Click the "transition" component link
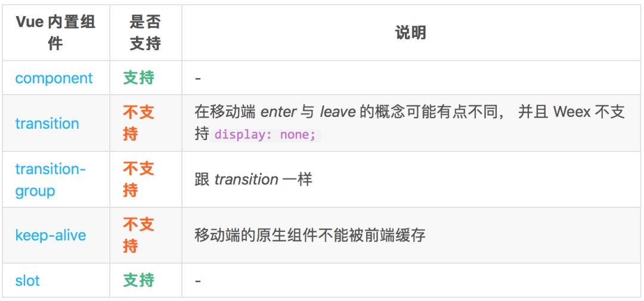The width and height of the screenshot is (644, 301). (x=47, y=123)
